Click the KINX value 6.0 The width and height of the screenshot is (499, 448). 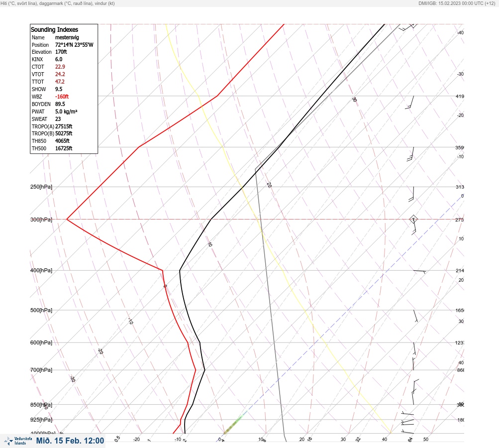[x=59, y=59]
